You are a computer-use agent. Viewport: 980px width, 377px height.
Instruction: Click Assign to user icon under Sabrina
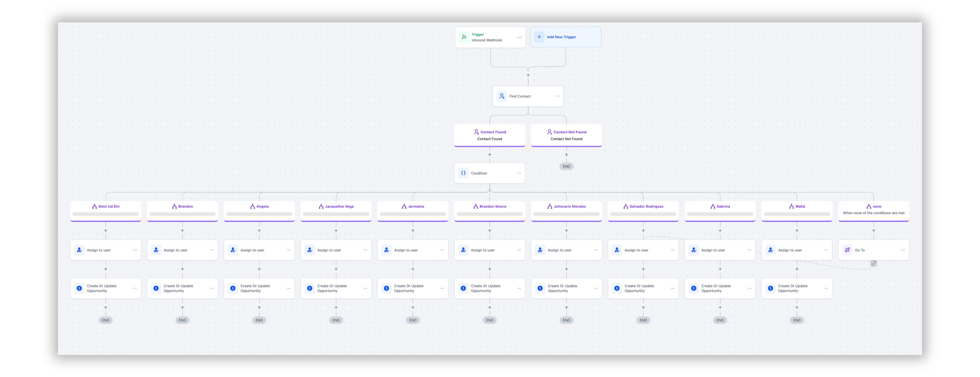694,250
